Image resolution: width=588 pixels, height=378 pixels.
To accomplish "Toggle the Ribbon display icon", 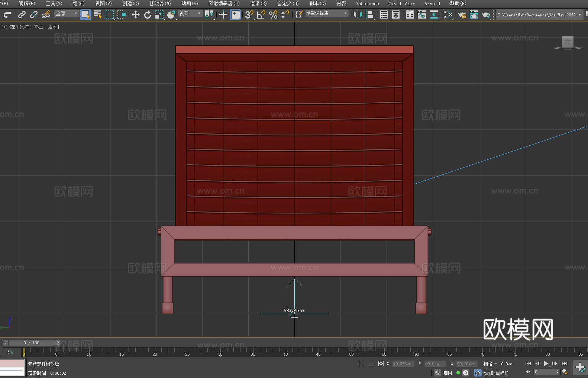I will pos(410,14).
